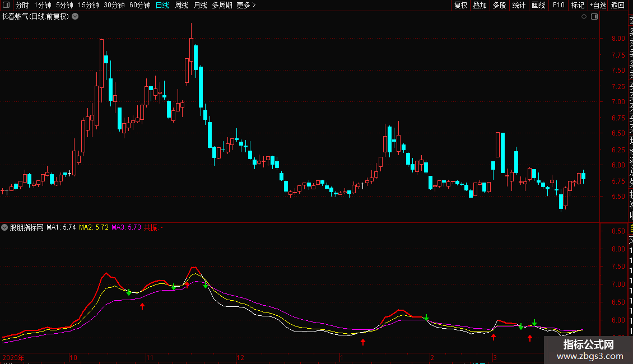Toggle the right panel layout icon
Image resolution: width=633 pixels, height=364 pixels.
click(x=594, y=17)
